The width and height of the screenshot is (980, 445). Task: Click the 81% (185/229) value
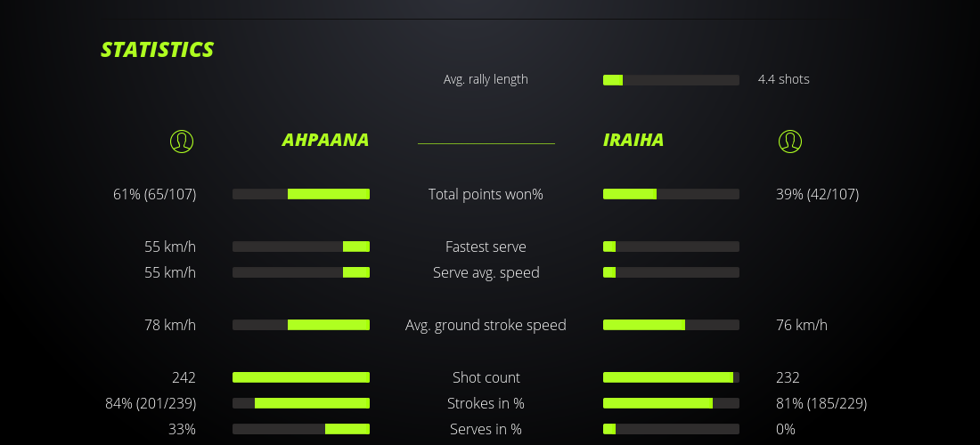[822, 403]
